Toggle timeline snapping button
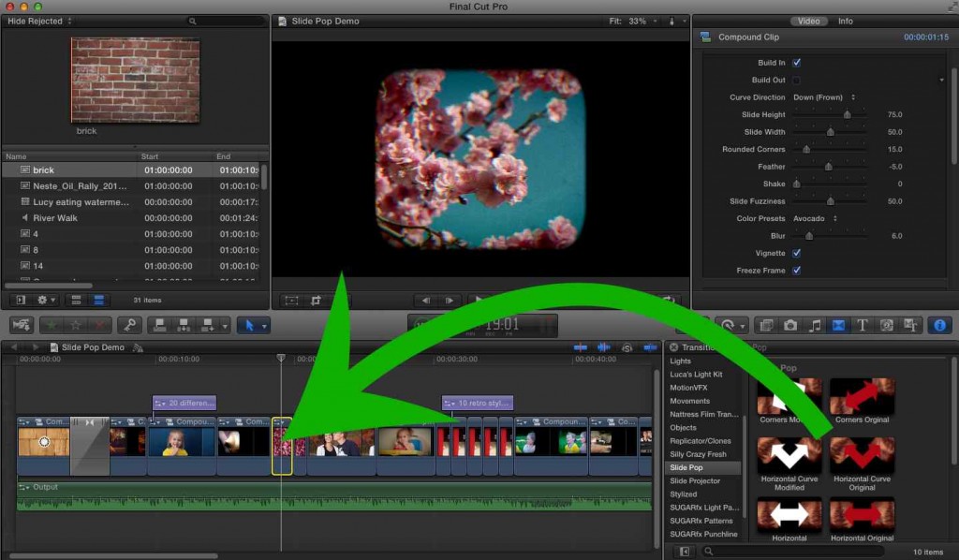 click(x=650, y=347)
